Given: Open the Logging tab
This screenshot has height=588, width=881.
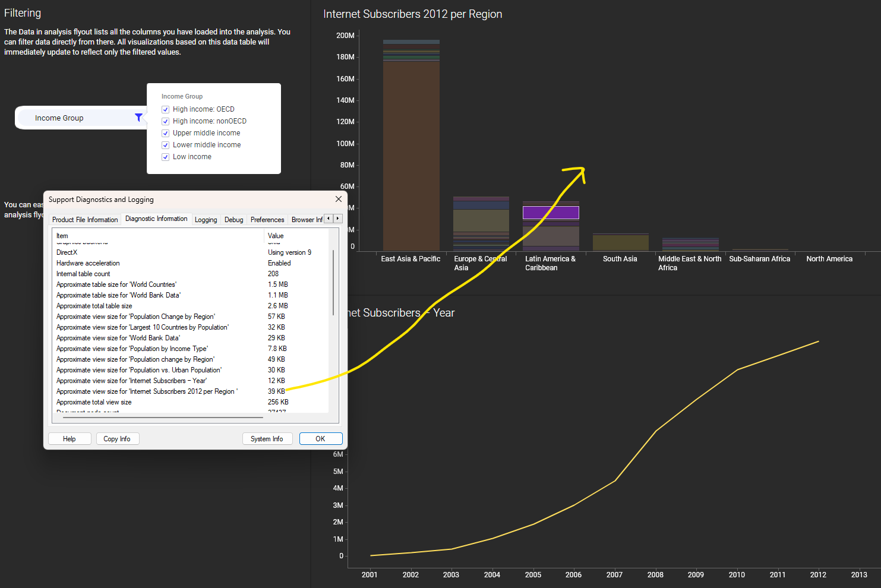Looking at the screenshot, I should (x=206, y=220).
